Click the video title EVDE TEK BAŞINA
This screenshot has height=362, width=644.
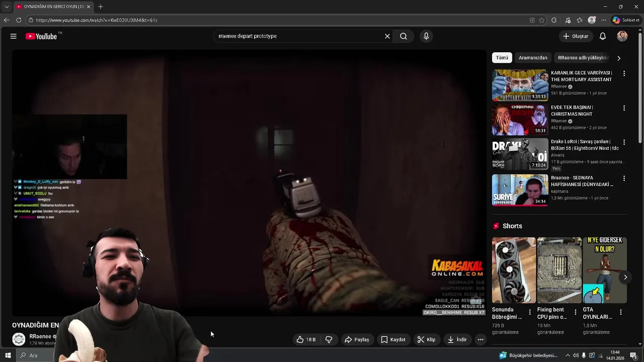click(x=572, y=111)
